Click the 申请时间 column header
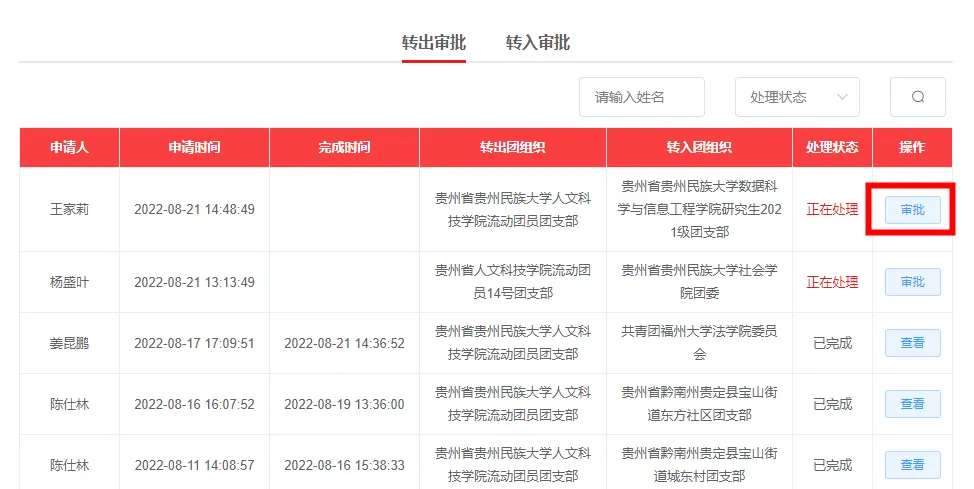 [194, 147]
